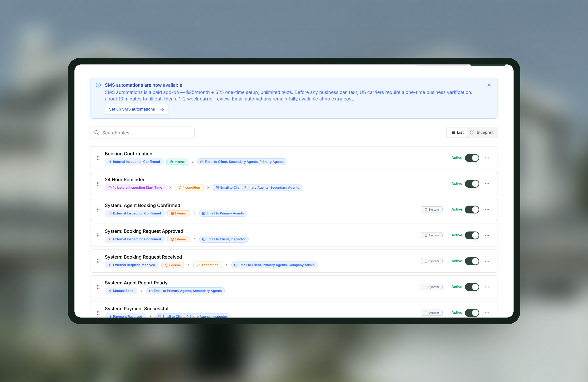Viewport: 588px width, 382px height.
Task: Grab drag handle of Booking Request Received
Action: click(98, 261)
